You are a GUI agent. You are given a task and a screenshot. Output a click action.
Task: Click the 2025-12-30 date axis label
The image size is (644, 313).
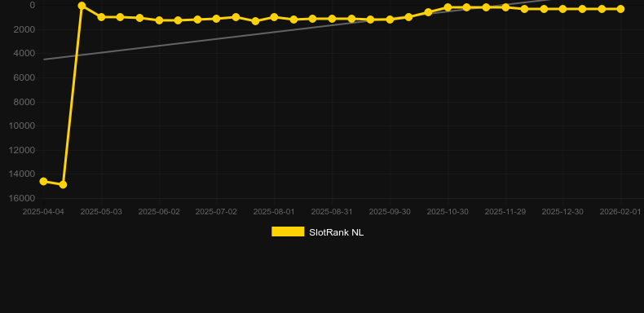pos(562,212)
